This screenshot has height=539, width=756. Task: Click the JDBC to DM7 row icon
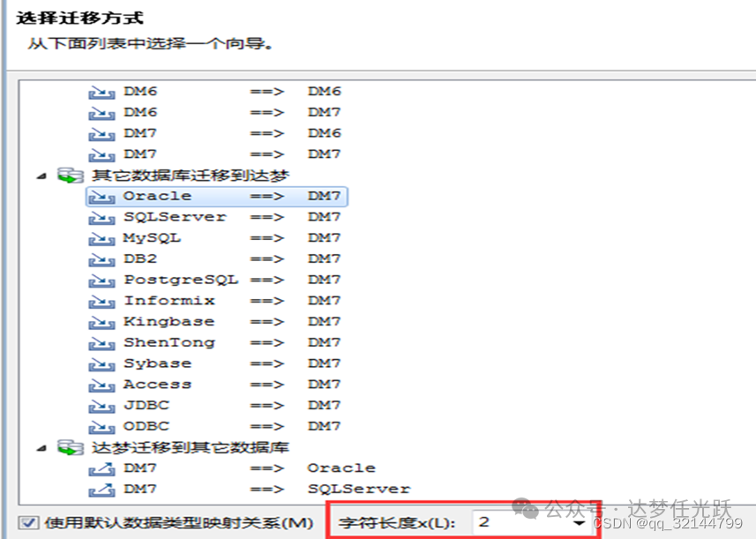(x=101, y=407)
